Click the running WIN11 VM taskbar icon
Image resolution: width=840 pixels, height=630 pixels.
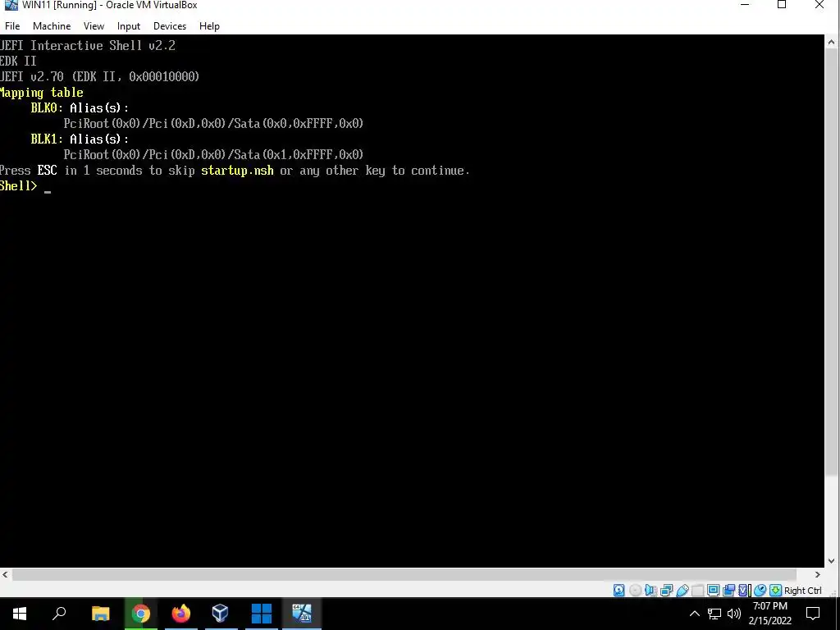coord(302,614)
